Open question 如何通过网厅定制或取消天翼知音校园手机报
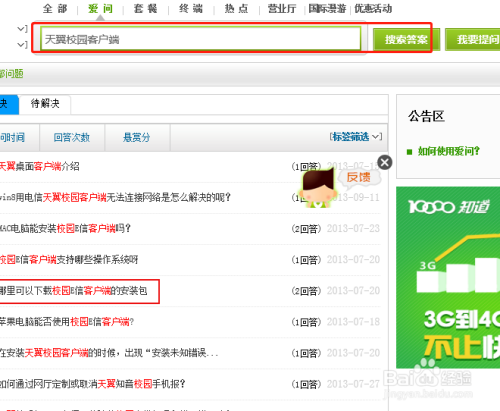This screenshot has height=411, width=500. coord(93,384)
